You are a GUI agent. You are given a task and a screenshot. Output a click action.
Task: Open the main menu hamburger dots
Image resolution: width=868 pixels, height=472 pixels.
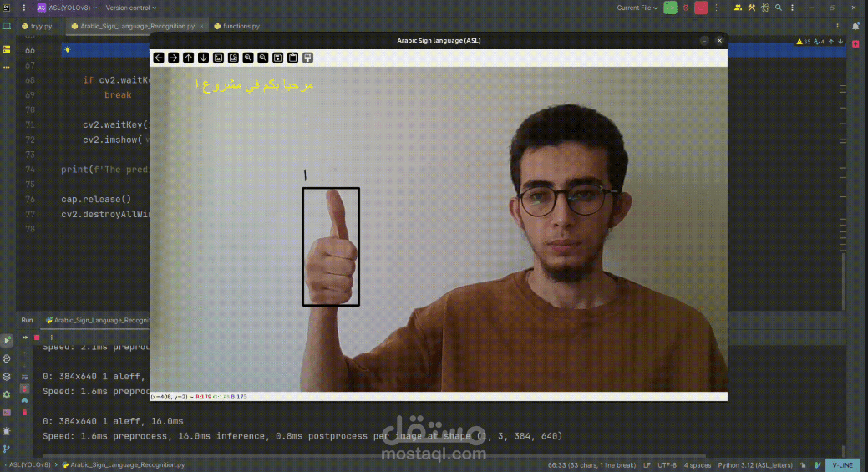click(x=23, y=8)
